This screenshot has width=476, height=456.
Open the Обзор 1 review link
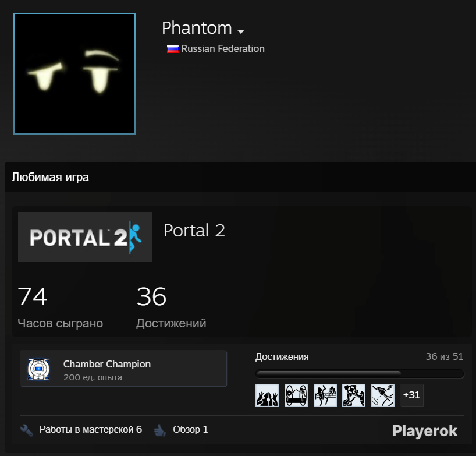[x=191, y=430]
